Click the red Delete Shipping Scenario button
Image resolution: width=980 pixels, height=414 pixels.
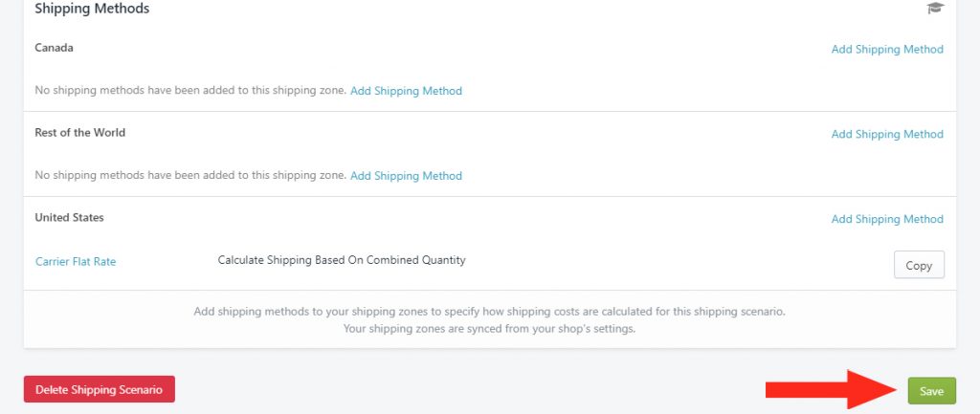pyautogui.click(x=100, y=390)
